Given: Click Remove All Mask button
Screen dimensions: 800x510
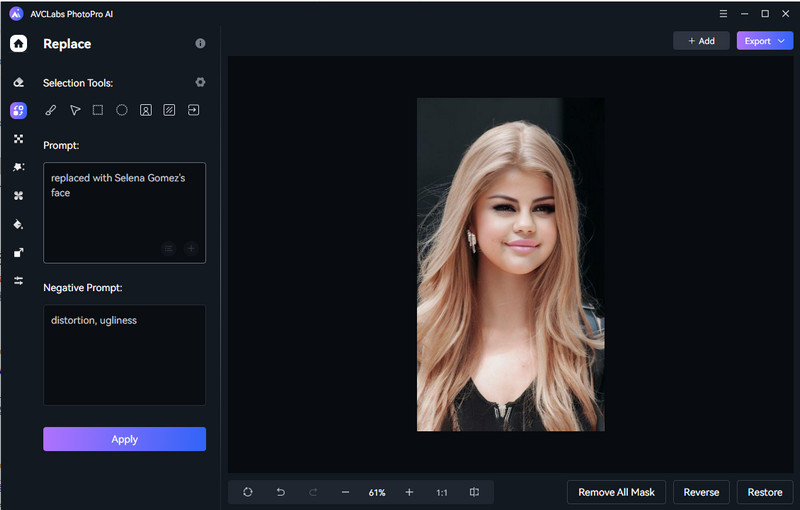Looking at the screenshot, I should tap(616, 492).
